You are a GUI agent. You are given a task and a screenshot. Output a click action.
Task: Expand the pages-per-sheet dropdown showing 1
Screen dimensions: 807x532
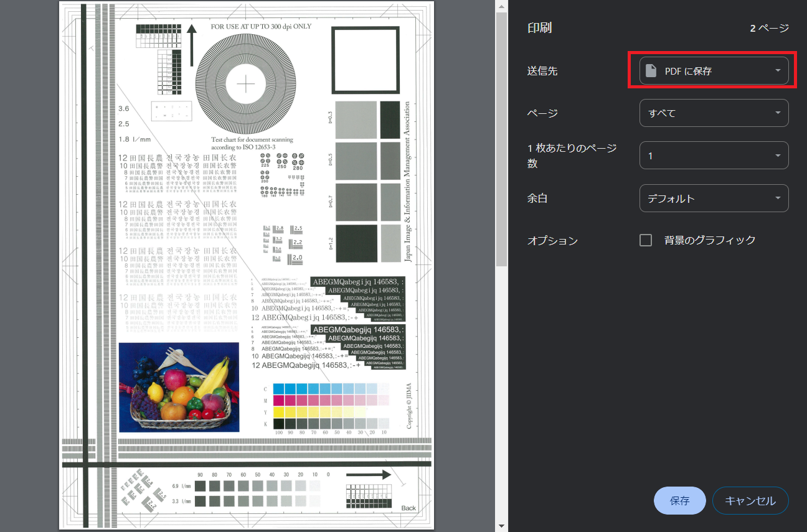click(714, 155)
